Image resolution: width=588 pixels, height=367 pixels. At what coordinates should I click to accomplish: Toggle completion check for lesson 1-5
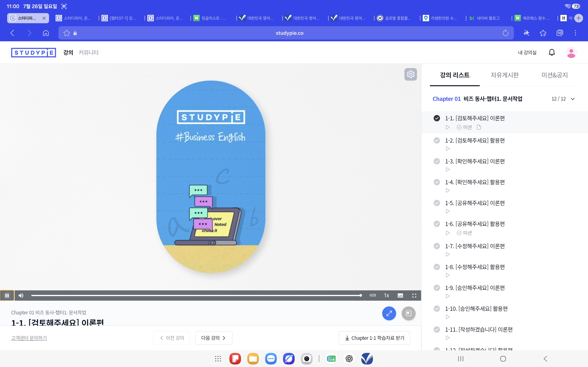pos(437,203)
